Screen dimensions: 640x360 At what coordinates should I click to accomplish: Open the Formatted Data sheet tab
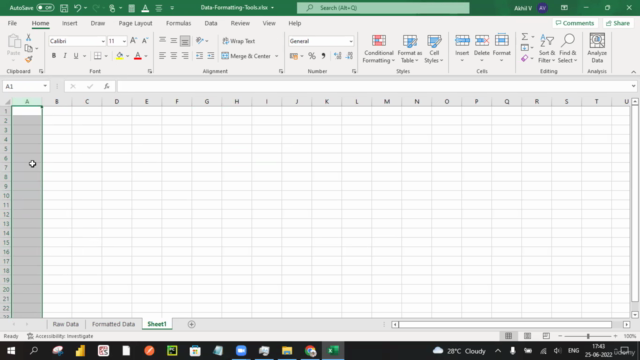[x=113, y=324]
